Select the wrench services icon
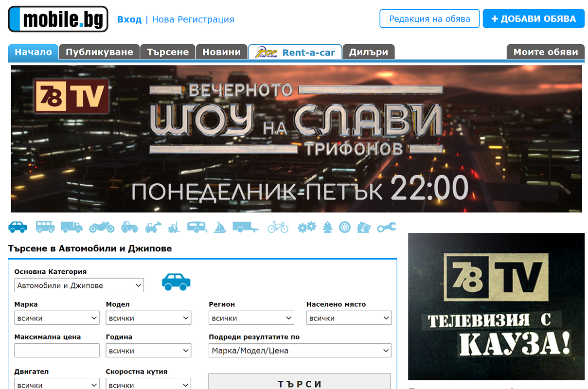The height and width of the screenshot is (389, 588). pos(387,227)
